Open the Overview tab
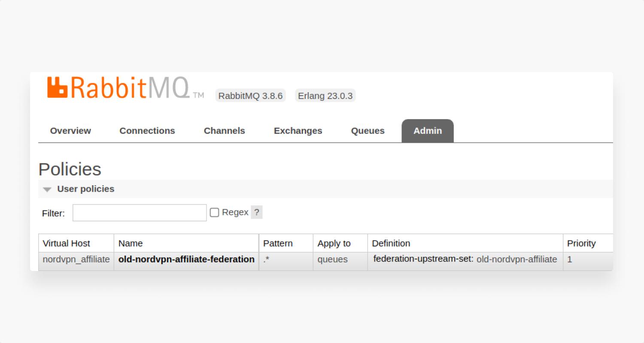Image resolution: width=644 pixels, height=343 pixels. pyautogui.click(x=70, y=131)
